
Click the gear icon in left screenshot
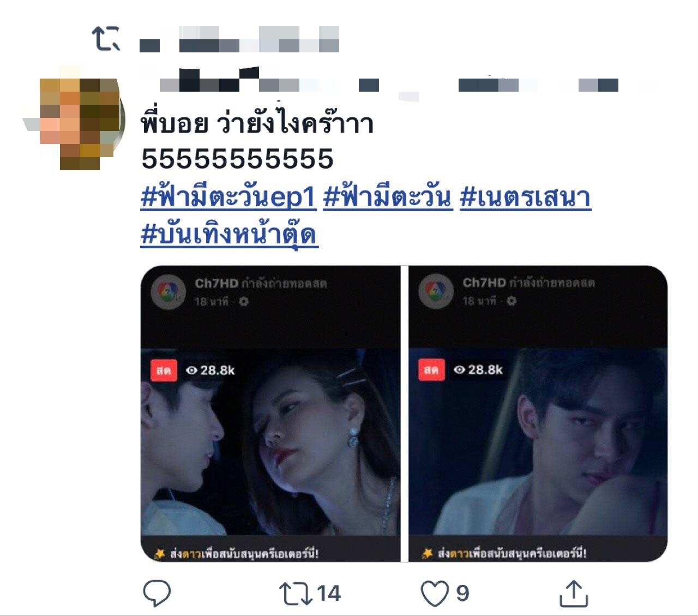(244, 302)
